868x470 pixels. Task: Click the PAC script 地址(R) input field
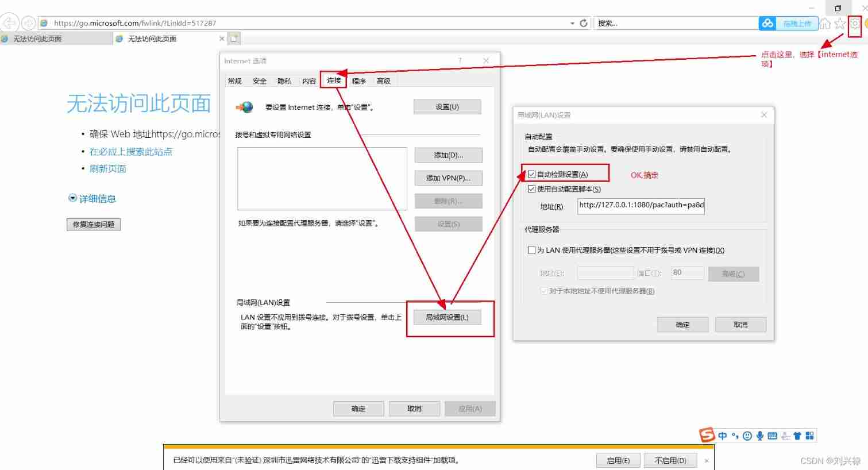click(x=640, y=206)
